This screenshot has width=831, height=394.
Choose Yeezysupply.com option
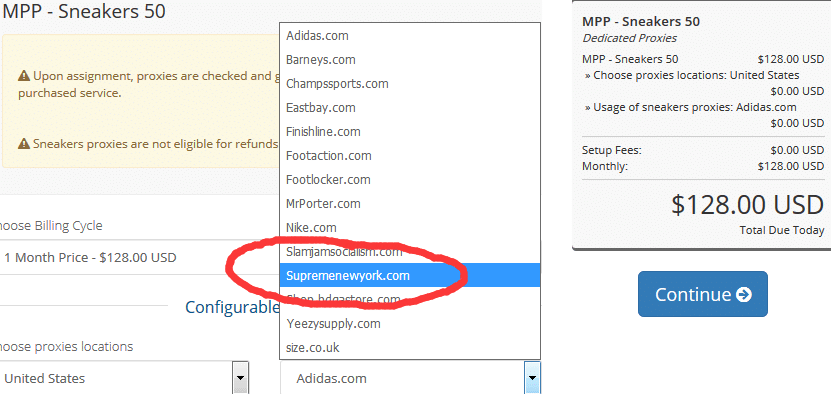410,323
